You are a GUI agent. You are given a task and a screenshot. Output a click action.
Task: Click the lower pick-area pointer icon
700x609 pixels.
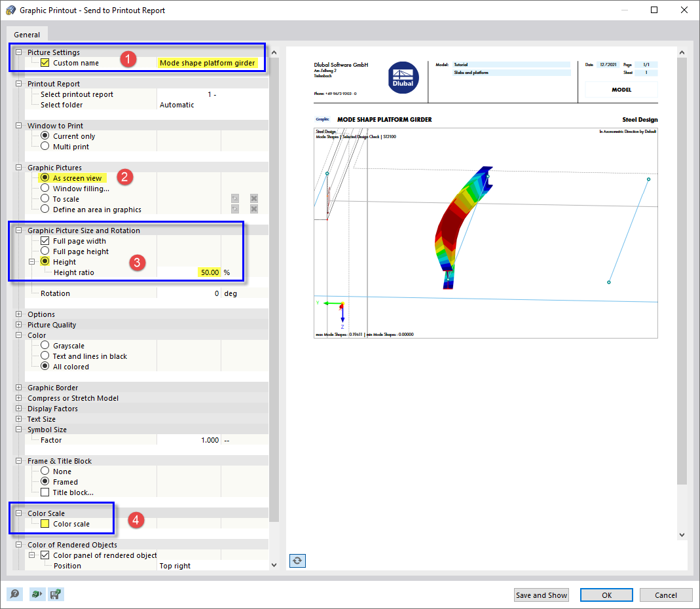click(235, 209)
